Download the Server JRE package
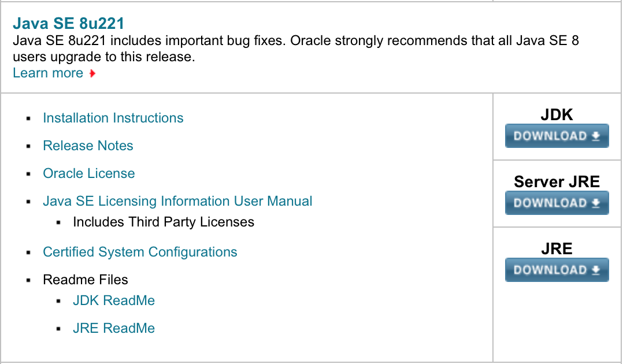The image size is (623, 364). (557, 203)
